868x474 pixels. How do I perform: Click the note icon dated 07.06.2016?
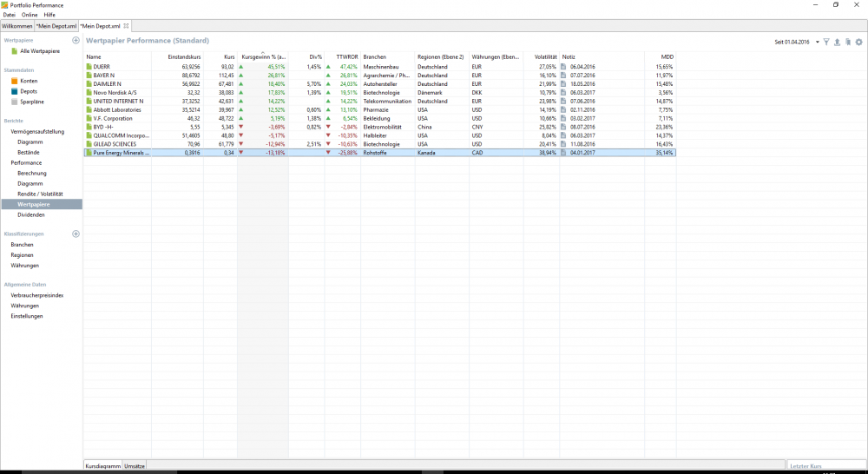[563, 102]
